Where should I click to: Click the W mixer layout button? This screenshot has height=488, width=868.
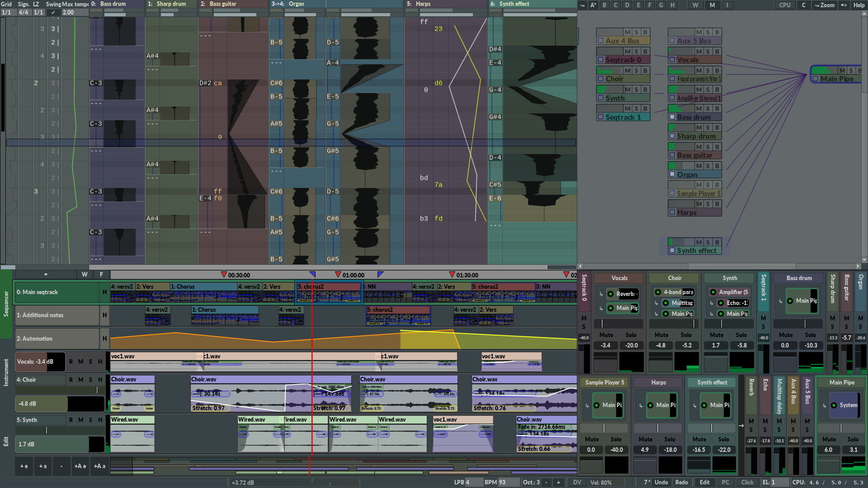click(x=695, y=5)
